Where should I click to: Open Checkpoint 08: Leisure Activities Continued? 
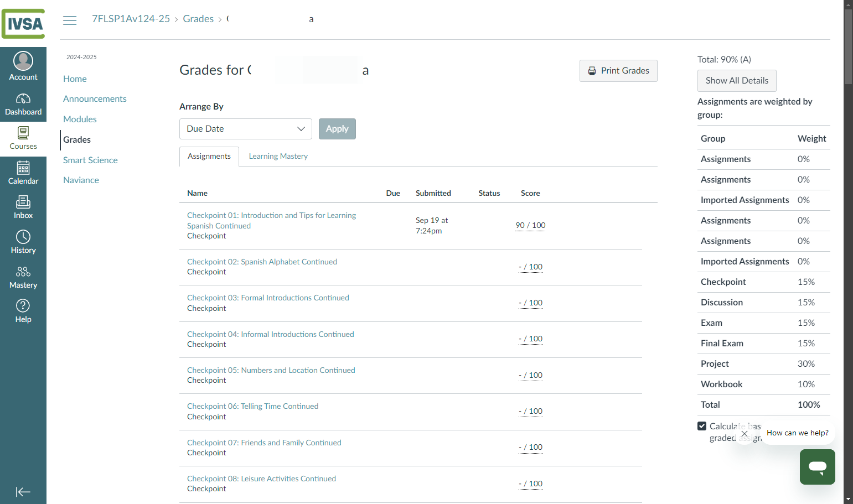[x=261, y=479]
